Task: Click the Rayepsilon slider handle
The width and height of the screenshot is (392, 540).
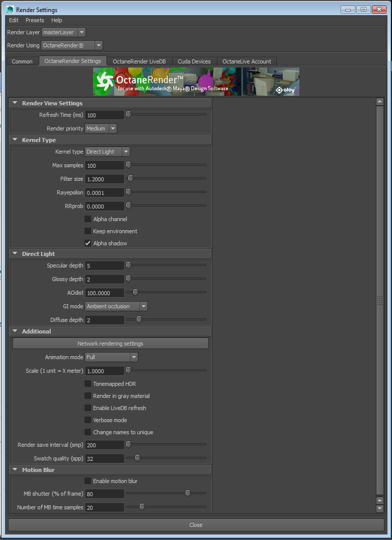Action: click(x=128, y=192)
